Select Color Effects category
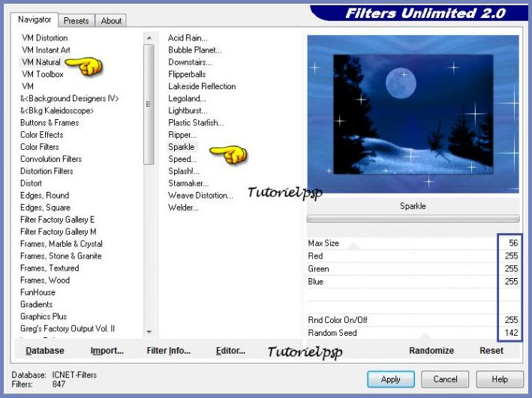 (x=42, y=135)
